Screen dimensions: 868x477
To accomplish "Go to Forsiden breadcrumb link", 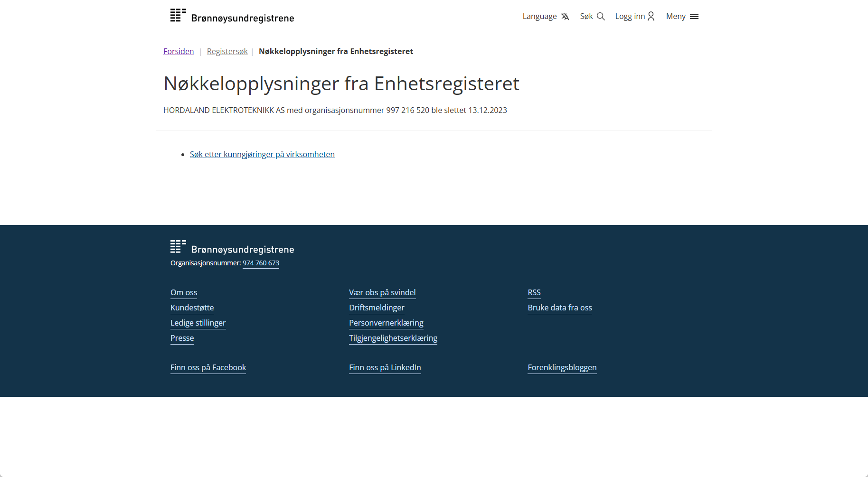I will tap(179, 51).
